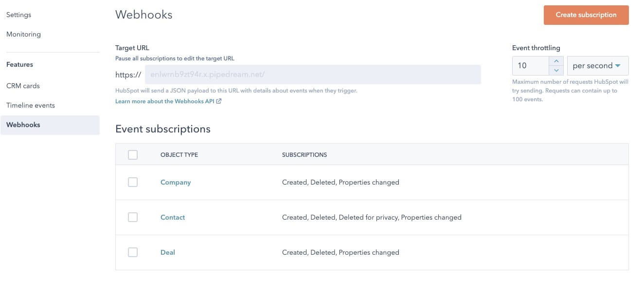Screen dimensions: 644x281
Task: Select all subscriptions via header checkbox
Action: (x=133, y=154)
